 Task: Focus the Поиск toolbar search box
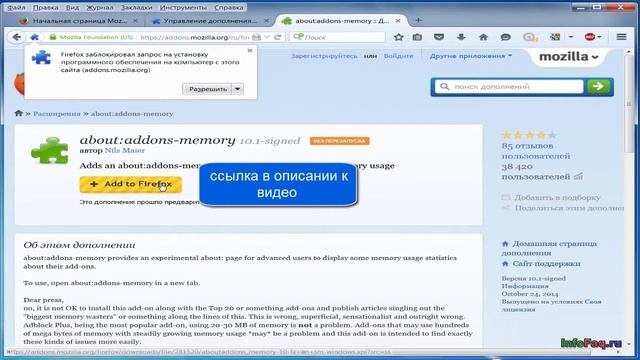(337, 37)
